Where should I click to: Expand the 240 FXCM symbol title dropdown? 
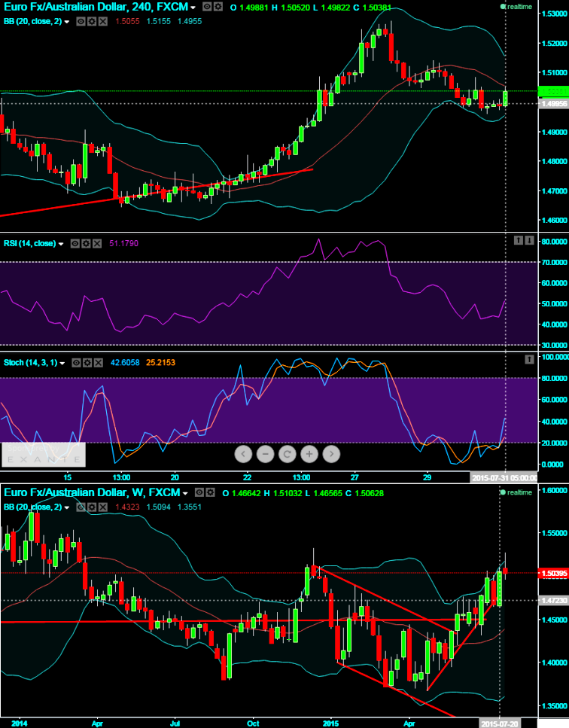(x=193, y=8)
